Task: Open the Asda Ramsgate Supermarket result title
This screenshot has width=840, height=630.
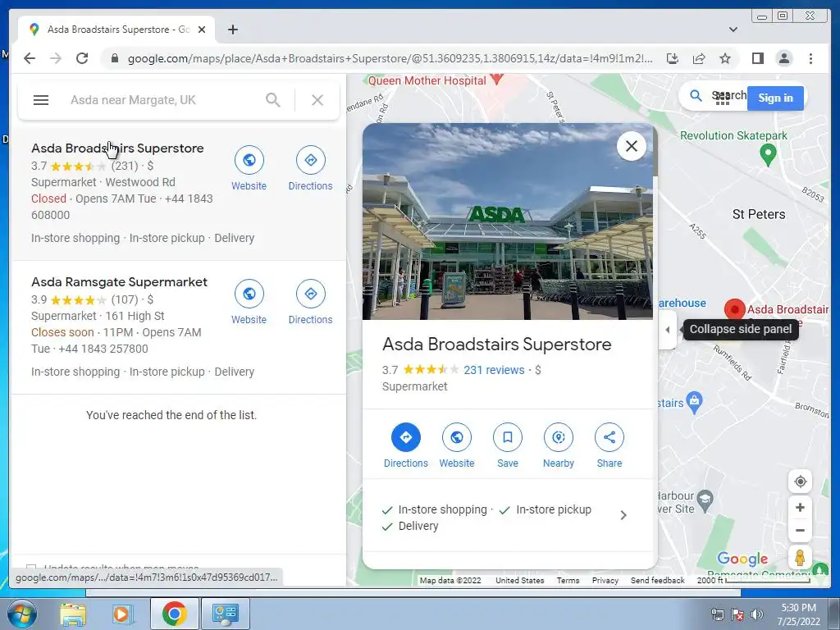Action: point(119,282)
